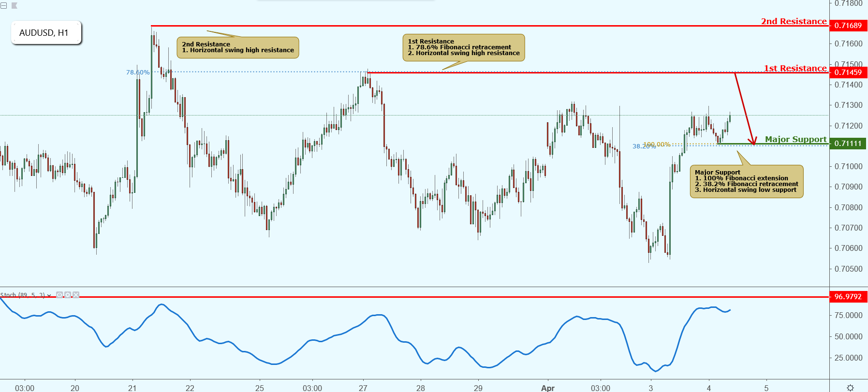Open Stoch indicator settings gear
The height and width of the screenshot is (392, 868).
point(68,295)
